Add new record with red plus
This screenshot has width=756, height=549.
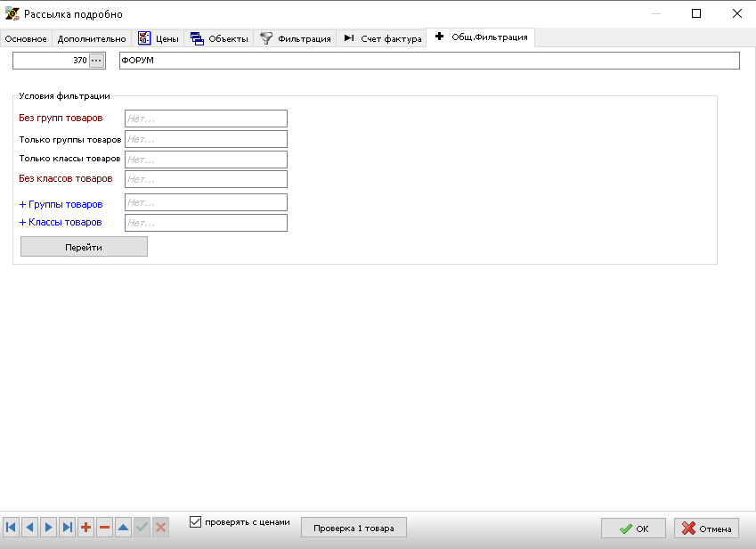[85, 528]
